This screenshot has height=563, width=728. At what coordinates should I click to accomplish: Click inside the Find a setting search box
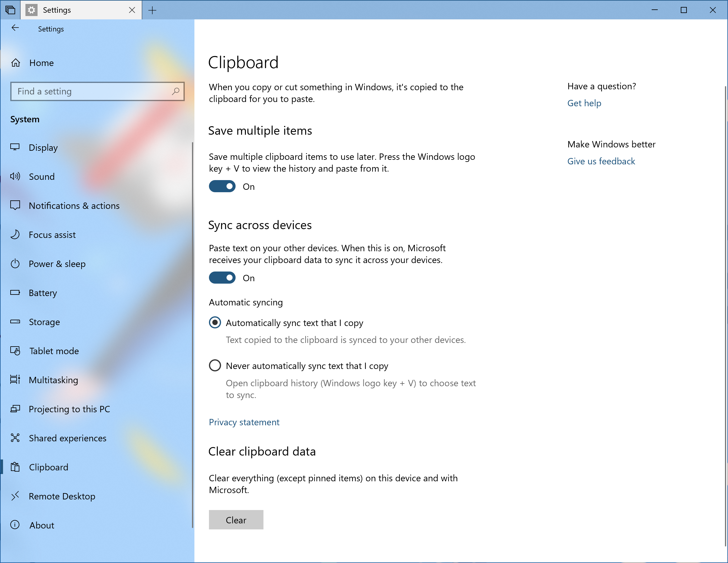click(97, 91)
